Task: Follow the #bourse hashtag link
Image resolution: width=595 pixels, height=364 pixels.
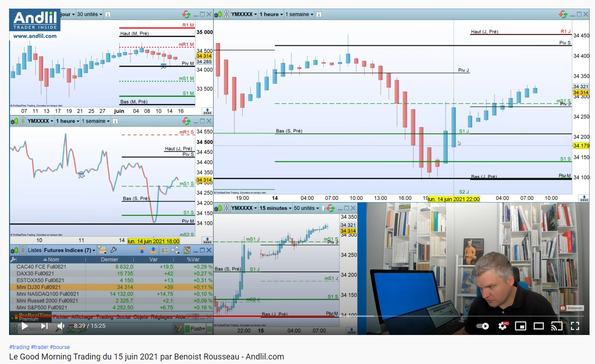Action: click(59, 347)
